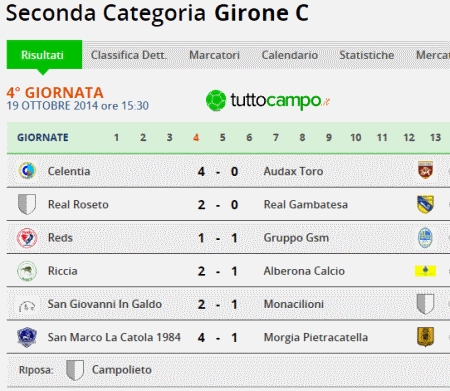Select the Reds club logo

pos(27,238)
